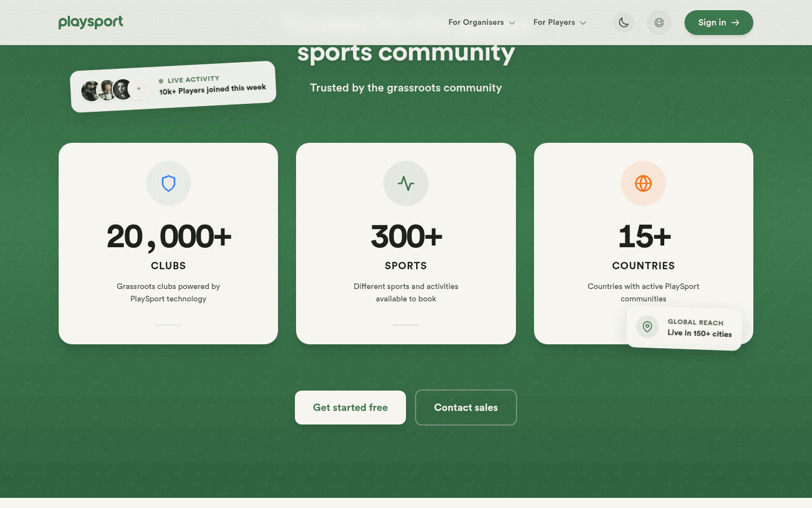This screenshot has width=812, height=508.
Task: Click 'Countries with active PlaySport communities' text
Action: click(x=643, y=292)
